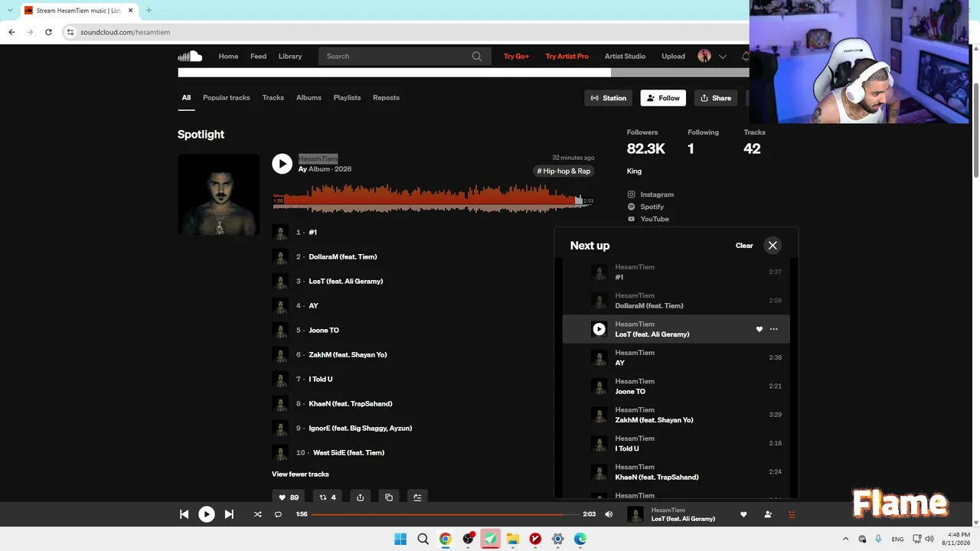Toggle repeat in the player bar
The width and height of the screenshot is (980, 551).
(278, 514)
